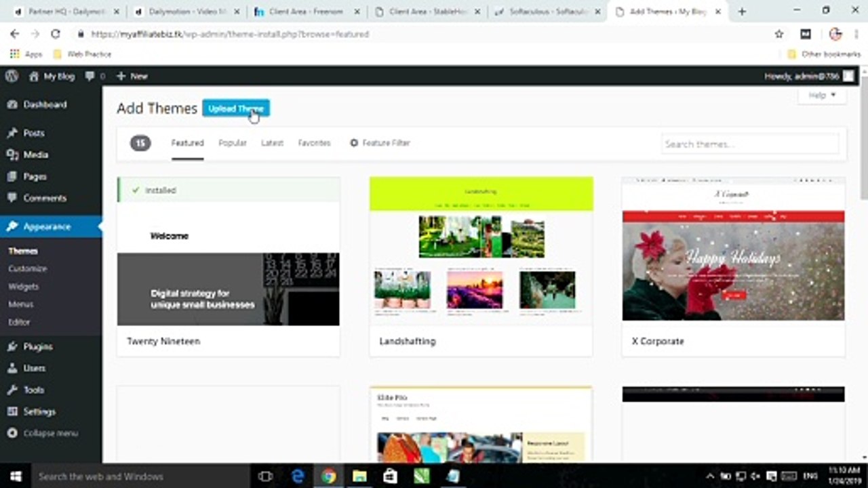The height and width of the screenshot is (488, 868).
Task: Reload the browser page
Action: [56, 34]
